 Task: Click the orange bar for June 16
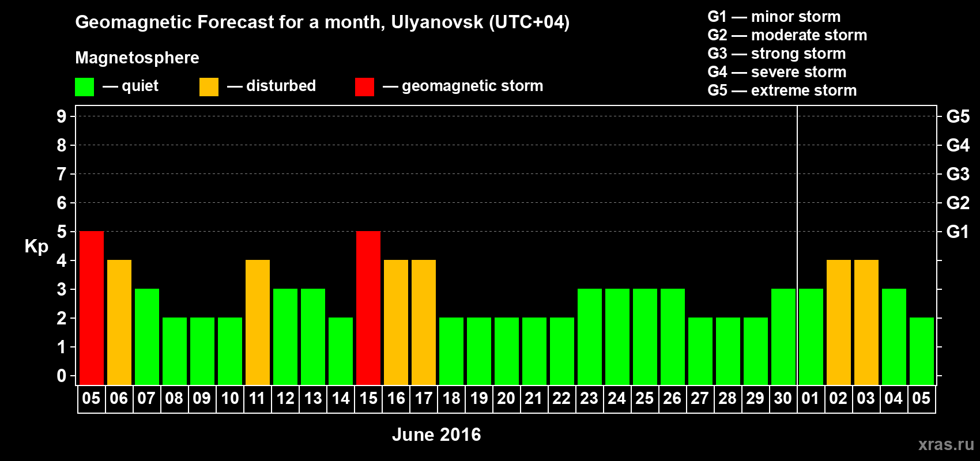(396, 322)
